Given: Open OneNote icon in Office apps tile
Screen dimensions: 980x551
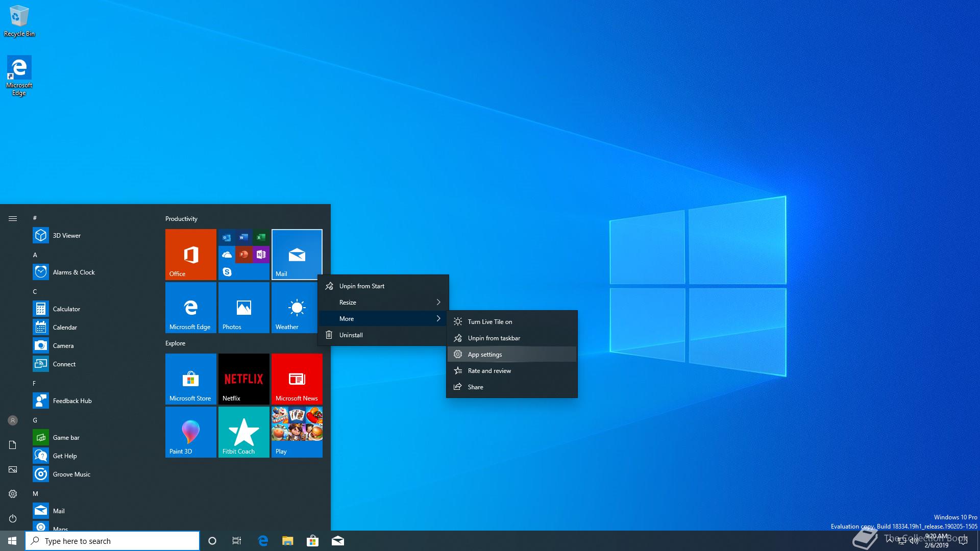Looking at the screenshot, I should point(261,254).
